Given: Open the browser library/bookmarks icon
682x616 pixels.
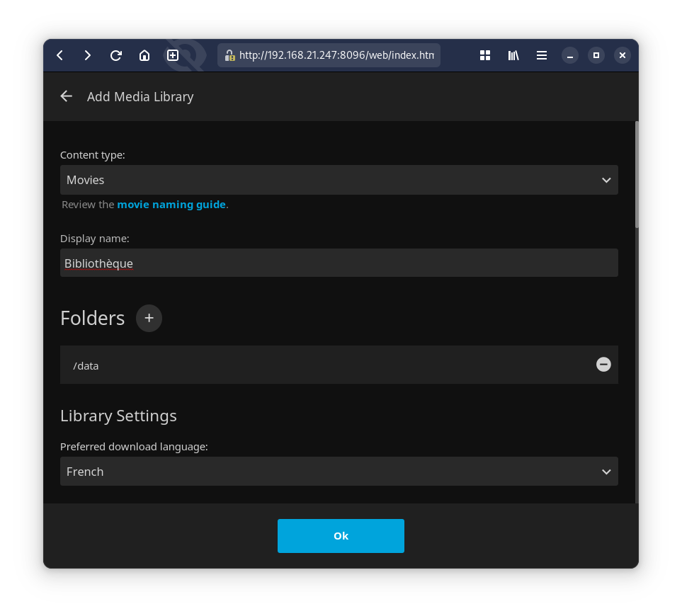Looking at the screenshot, I should click(513, 55).
